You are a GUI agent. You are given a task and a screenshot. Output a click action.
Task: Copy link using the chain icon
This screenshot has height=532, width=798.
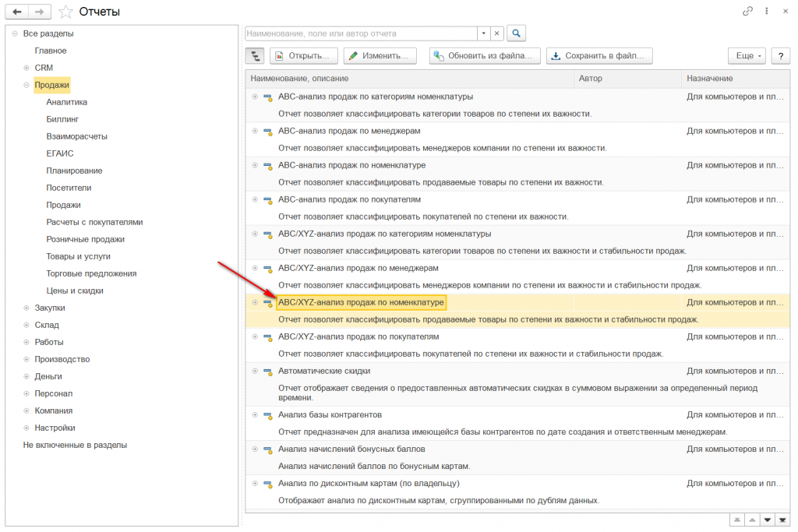[747, 11]
